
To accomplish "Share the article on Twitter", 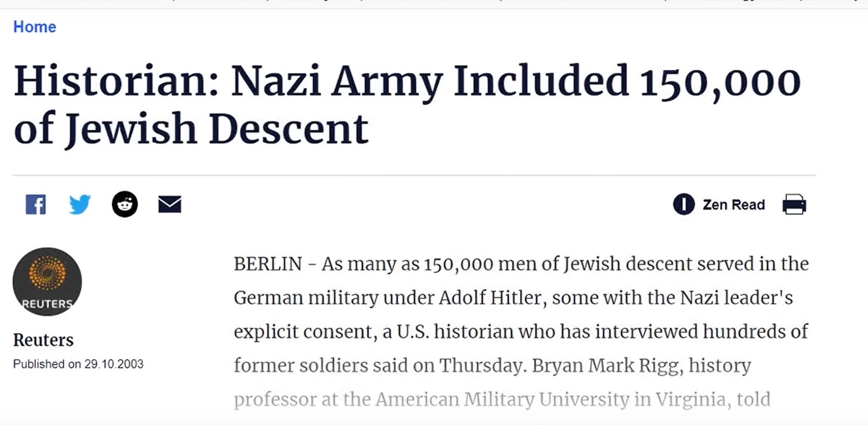I will tap(80, 205).
